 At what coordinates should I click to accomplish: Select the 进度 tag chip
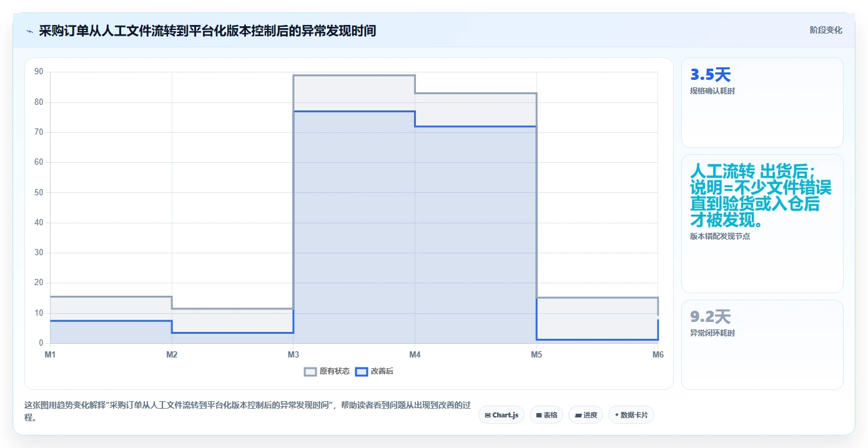(586, 415)
